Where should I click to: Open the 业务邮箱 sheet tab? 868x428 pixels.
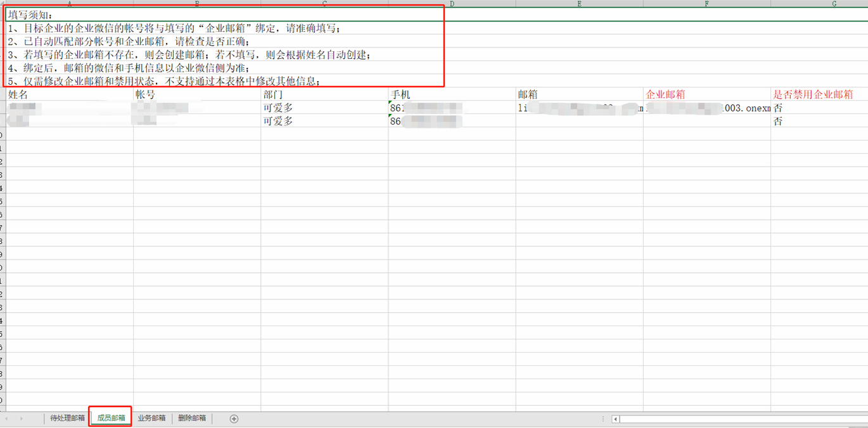coord(151,419)
